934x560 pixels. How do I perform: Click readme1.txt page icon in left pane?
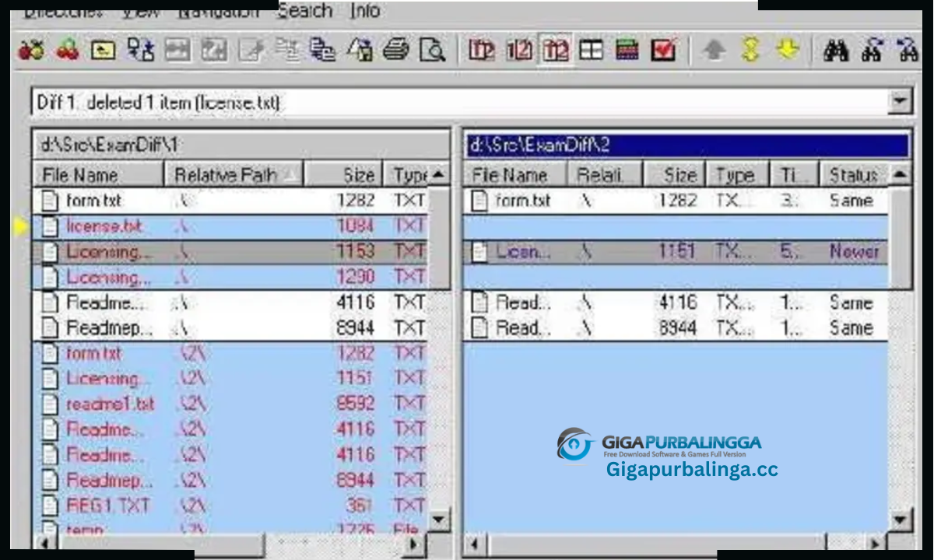pyautogui.click(x=50, y=404)
